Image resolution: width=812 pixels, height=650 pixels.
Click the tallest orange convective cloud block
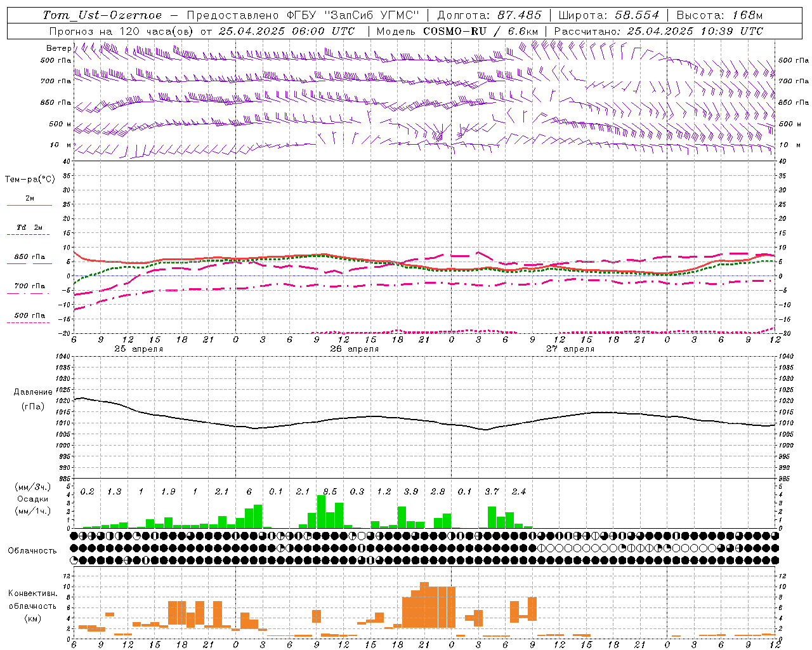click(424, 605)
